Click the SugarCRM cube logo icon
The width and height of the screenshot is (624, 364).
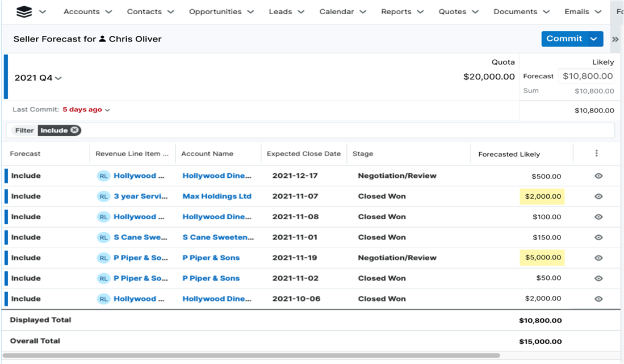coord(24,11)
